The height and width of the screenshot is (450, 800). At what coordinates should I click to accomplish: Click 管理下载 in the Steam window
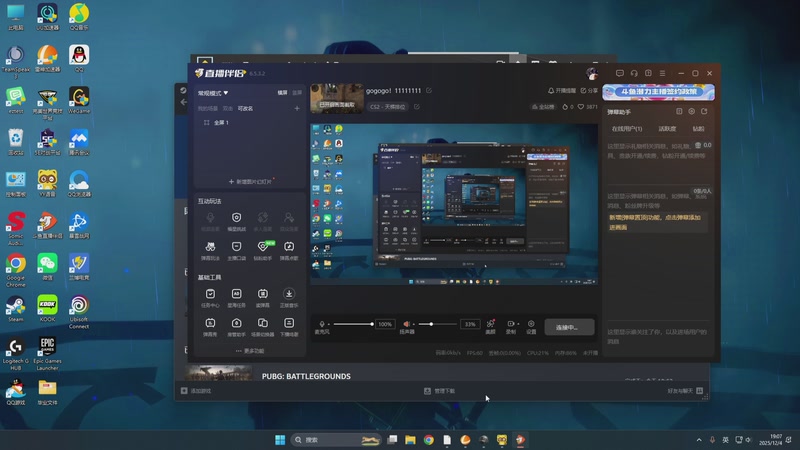pos(439,391)
